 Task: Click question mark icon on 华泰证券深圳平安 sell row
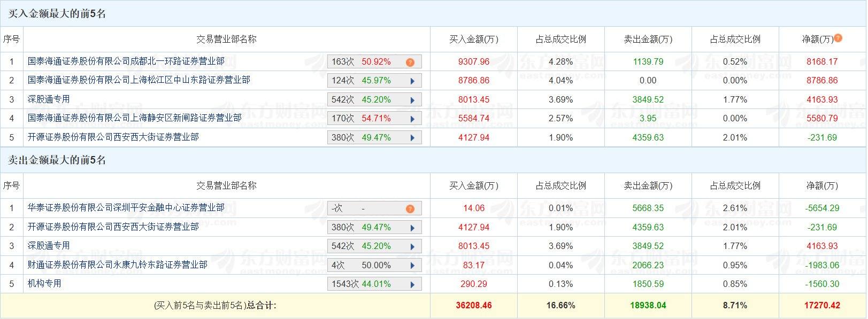[410, 208]
